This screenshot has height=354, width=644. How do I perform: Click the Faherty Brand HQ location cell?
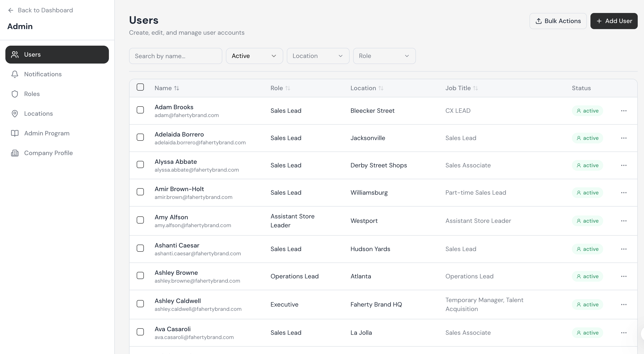(376, 305)
